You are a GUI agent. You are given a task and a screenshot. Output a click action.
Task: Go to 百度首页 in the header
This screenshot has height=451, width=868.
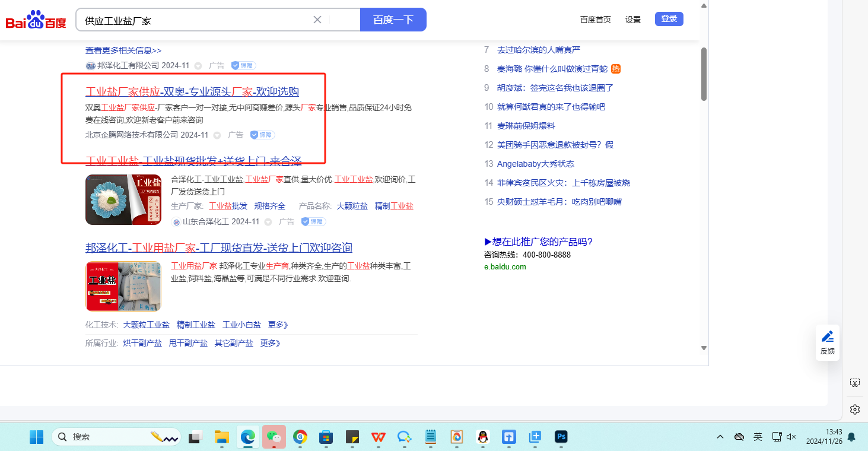[x=595, y=20]
